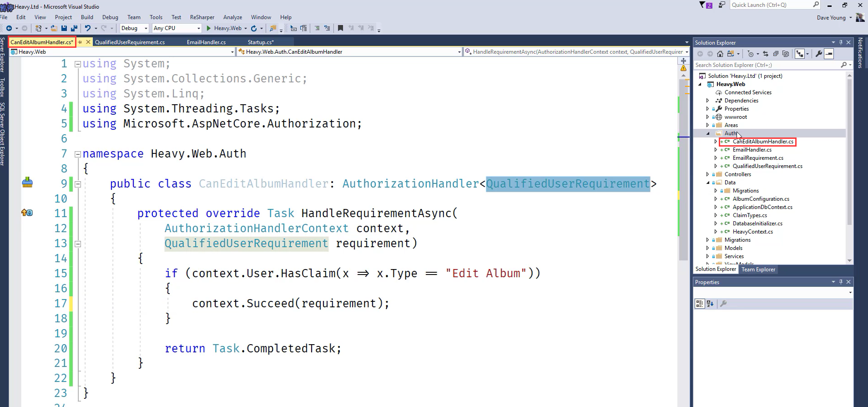Expand the Dependencies node
Screen dimensions: 868x407
[707, 101]
